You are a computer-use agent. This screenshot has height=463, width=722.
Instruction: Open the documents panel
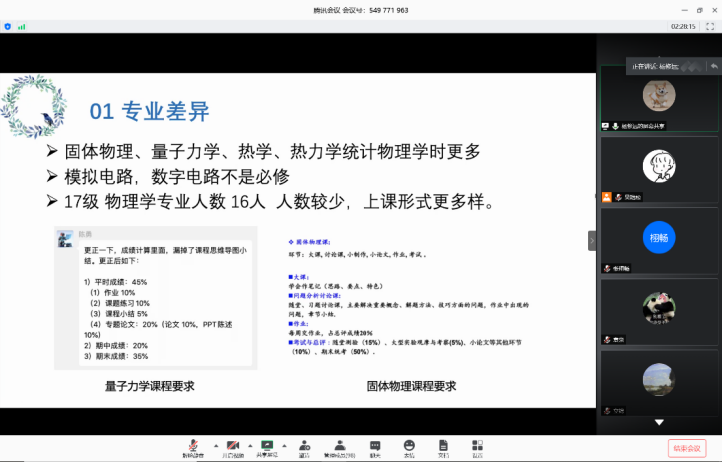coord(443,446)
